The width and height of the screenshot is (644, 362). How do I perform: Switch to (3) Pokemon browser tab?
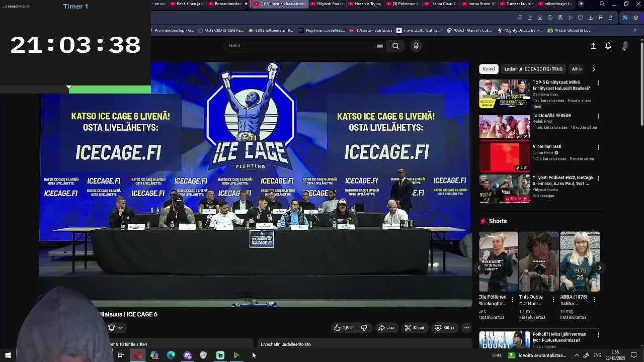403,4
